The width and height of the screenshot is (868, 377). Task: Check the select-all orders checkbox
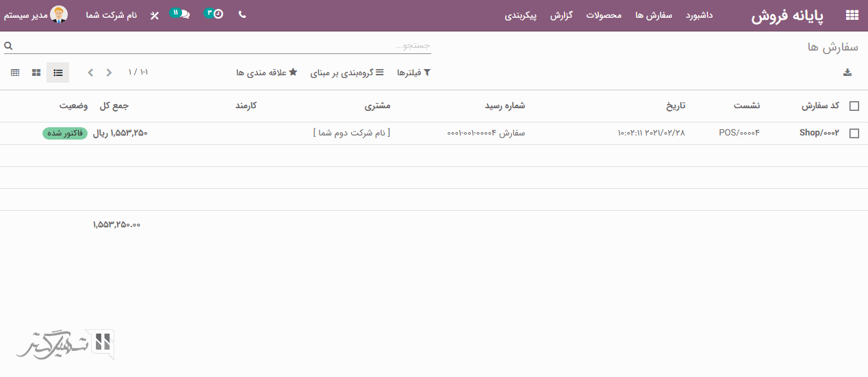point(854,106)
